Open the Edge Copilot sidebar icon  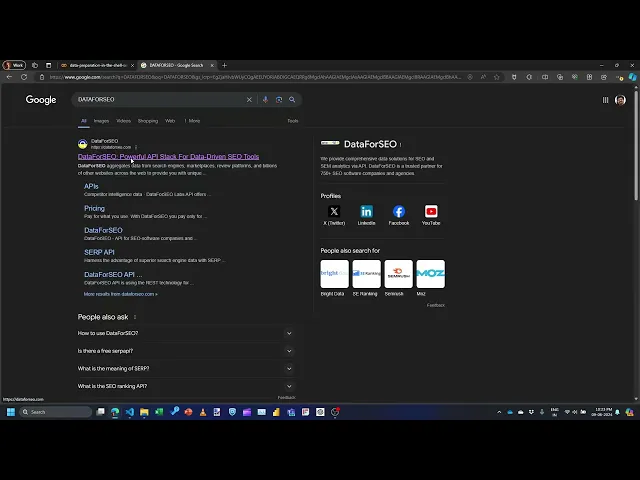[632, 77]
